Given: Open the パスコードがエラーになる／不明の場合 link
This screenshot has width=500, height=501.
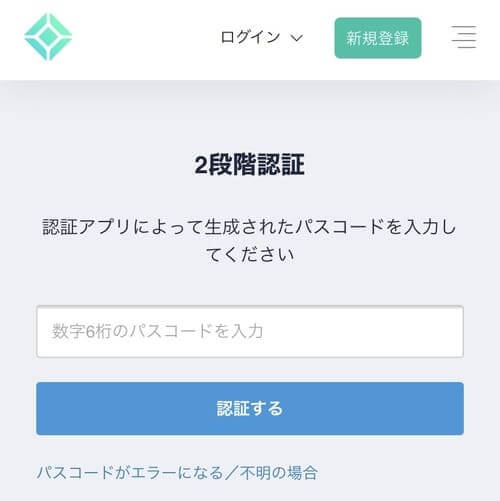Looking at the screenshot, I should point(177,473).
